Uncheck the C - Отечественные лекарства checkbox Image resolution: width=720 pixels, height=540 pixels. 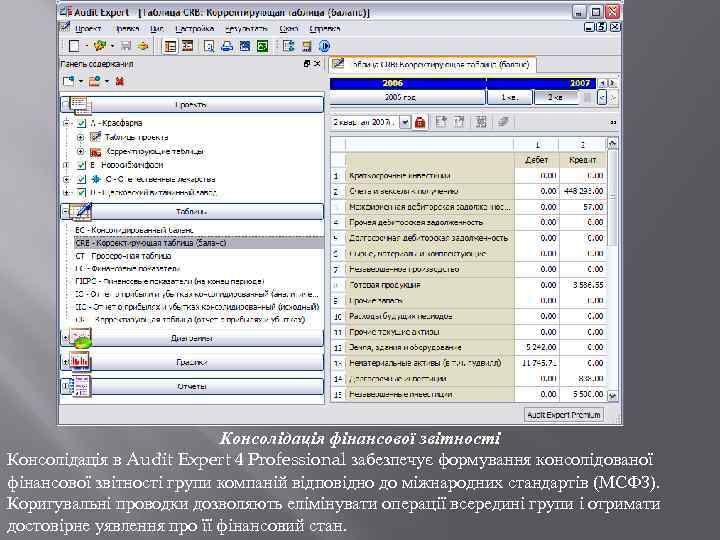click(x=81, y=179)
